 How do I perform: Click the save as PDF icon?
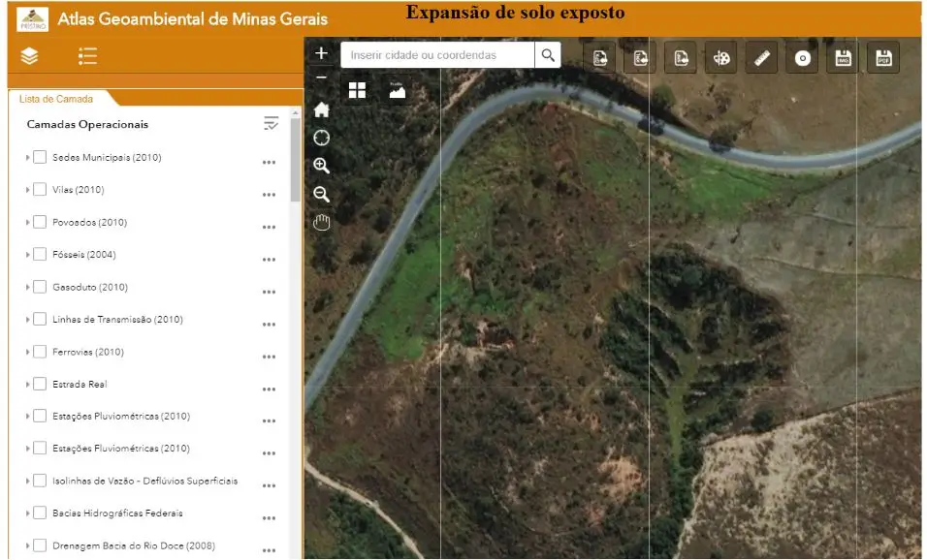click(x=883, y=58)
